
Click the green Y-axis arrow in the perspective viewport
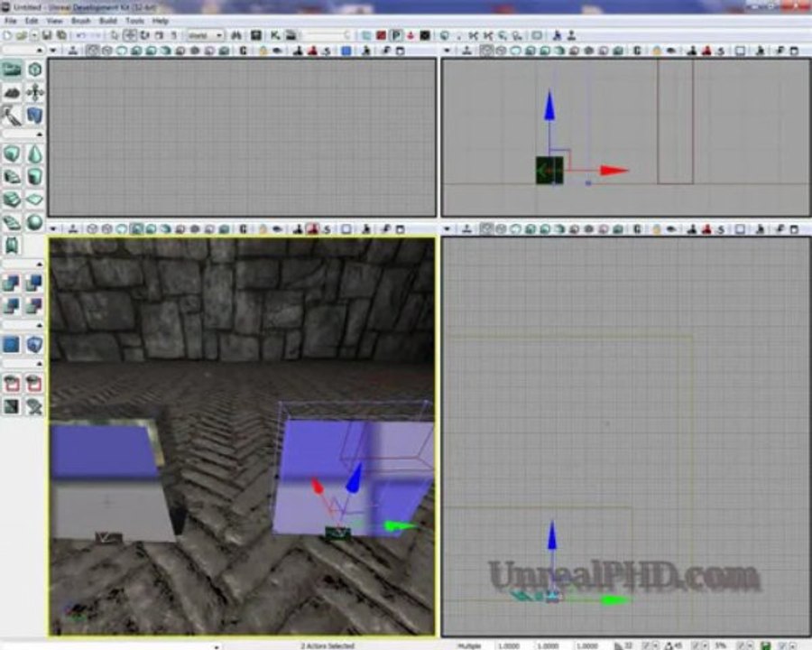point(401,526)
